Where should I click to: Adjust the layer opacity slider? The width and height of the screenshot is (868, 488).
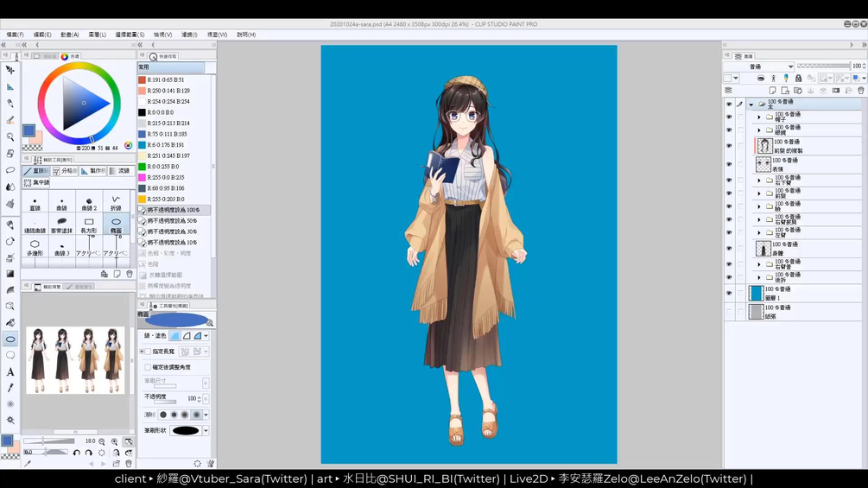pyautogui.click(x=823, y=66)
